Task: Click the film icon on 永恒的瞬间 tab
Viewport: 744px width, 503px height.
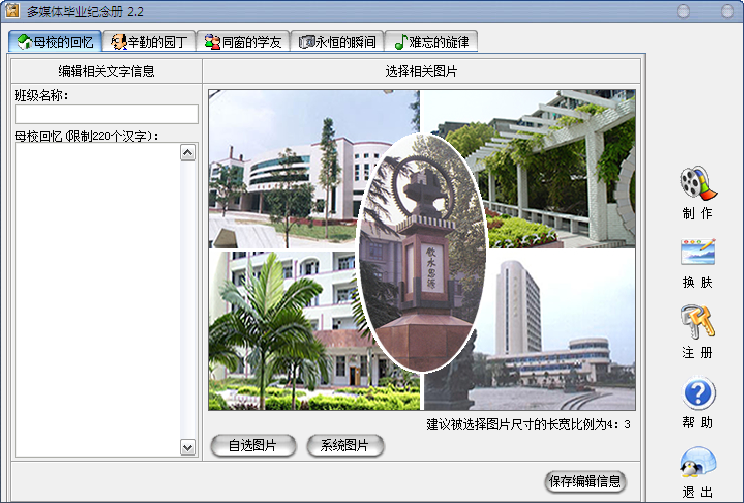Action: [x=307, y=42]
